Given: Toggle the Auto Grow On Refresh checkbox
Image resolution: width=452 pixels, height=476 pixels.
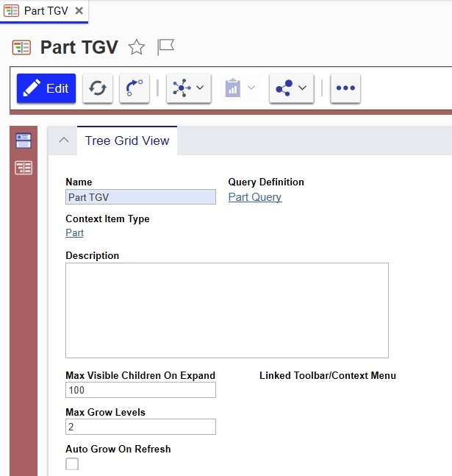Looking at the screenshot, I should [x=72, y=463].
